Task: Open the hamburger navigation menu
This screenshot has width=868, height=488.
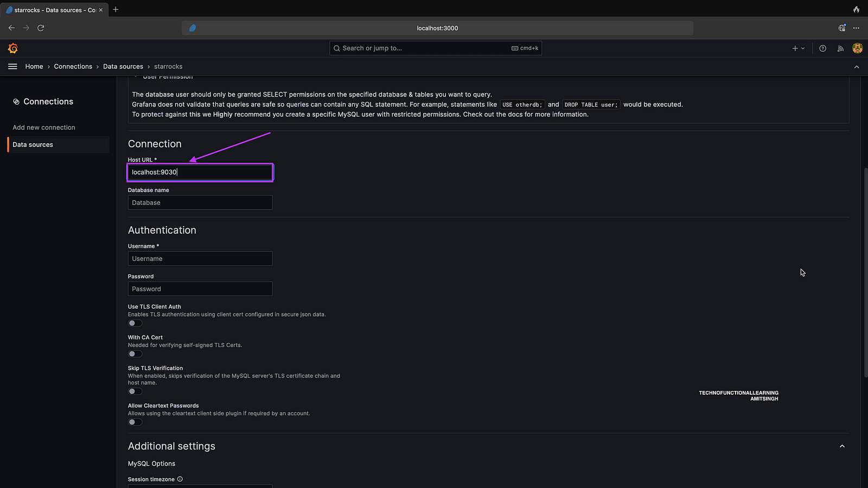Action: 13,67
